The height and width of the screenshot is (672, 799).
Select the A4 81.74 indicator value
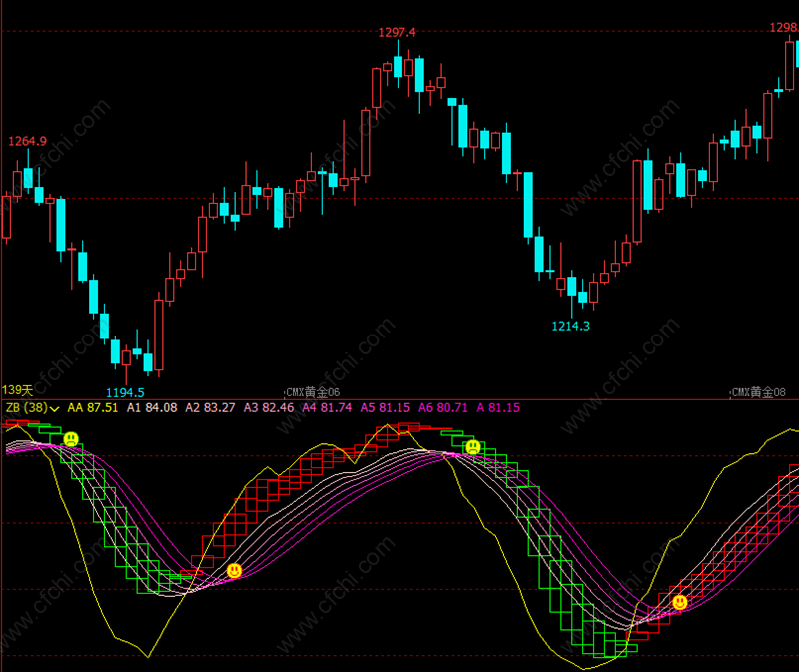pos(327,408)
